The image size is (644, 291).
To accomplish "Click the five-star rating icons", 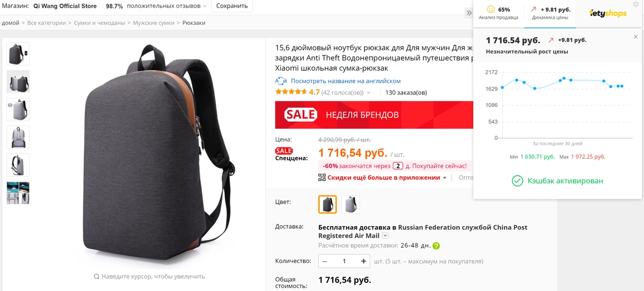I will 291,92.
